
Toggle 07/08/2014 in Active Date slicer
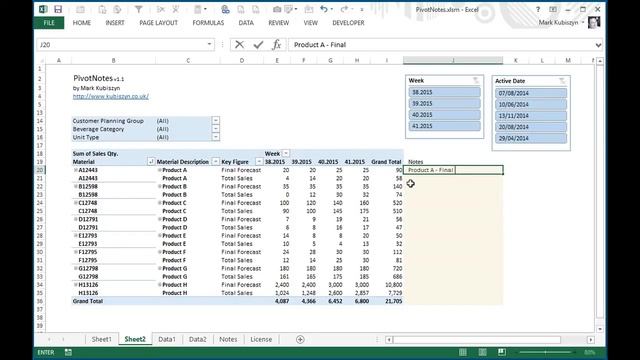[531, 93]
